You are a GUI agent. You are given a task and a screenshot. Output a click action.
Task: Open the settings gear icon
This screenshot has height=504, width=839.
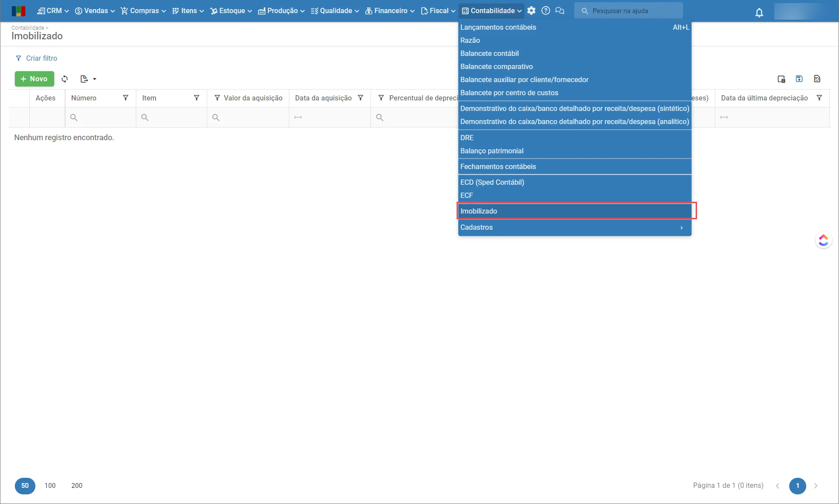(531, 10)
